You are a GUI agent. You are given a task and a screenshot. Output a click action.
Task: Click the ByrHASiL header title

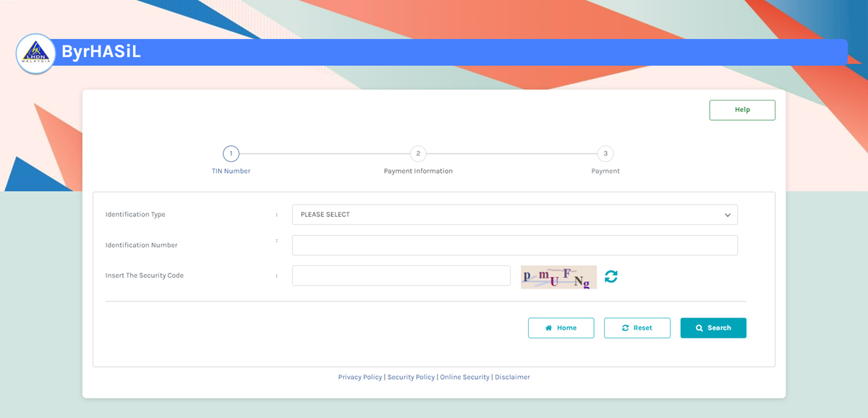tap(101, 52)
